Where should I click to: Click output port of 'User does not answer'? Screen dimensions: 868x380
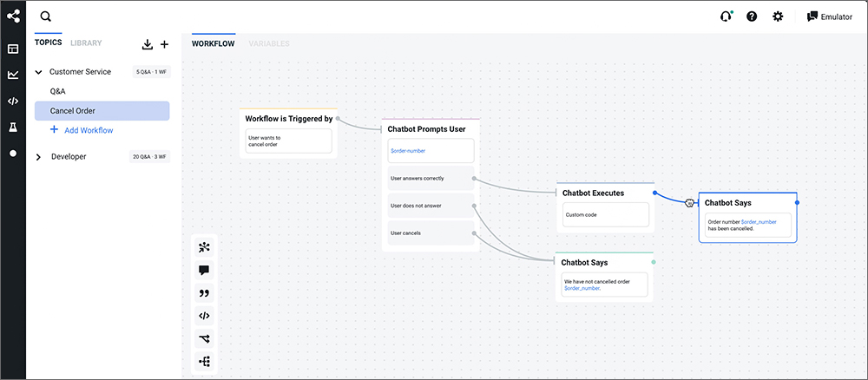click(x=474, y=206)
